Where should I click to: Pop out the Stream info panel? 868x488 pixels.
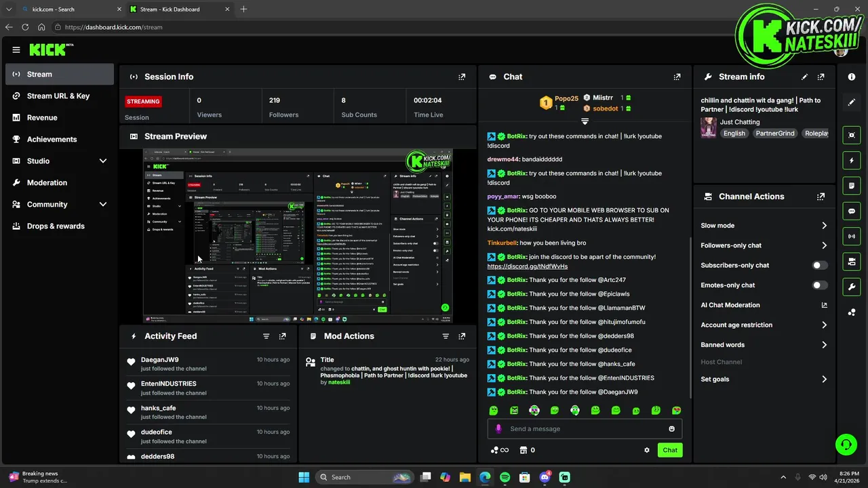click(x=821, y=77)
